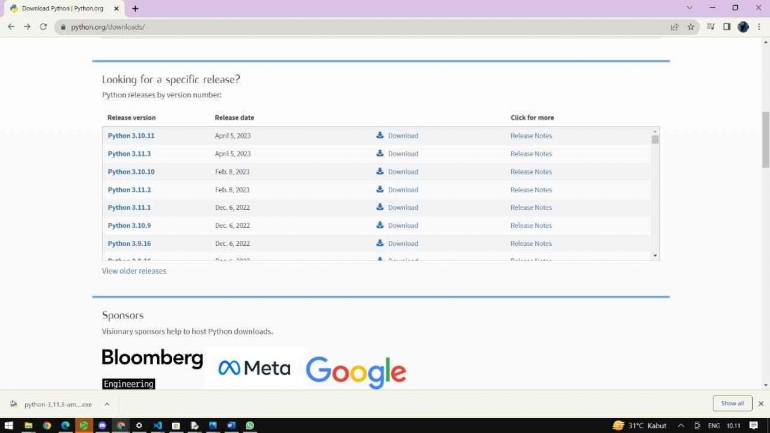The image size is (770, 433).
Task: Click the download icon for Python 3.9.16
Action: pos(380,243)
